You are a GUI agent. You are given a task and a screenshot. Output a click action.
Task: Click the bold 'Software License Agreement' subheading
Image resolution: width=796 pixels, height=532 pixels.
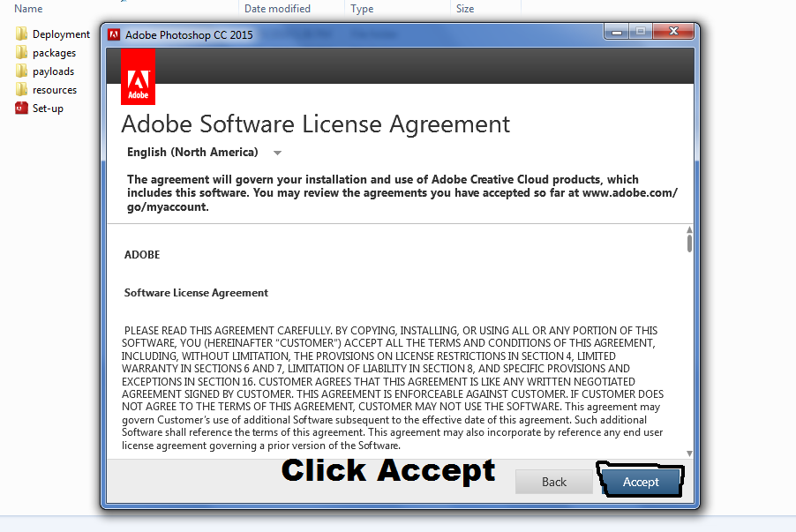(x=196, y=292)
